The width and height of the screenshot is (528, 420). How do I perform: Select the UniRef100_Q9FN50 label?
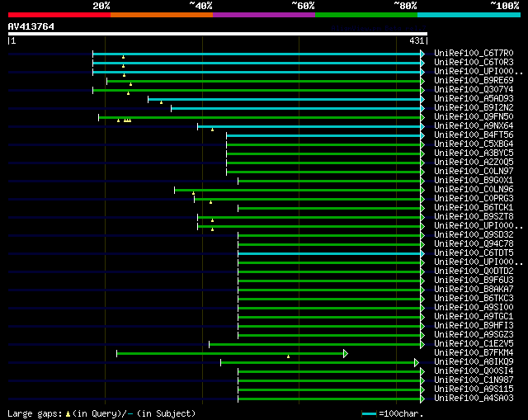(x=474, y=117)
